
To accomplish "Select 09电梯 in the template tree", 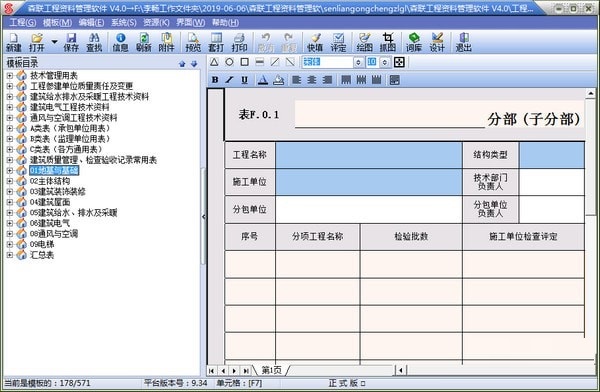I will tap(42, 244).
